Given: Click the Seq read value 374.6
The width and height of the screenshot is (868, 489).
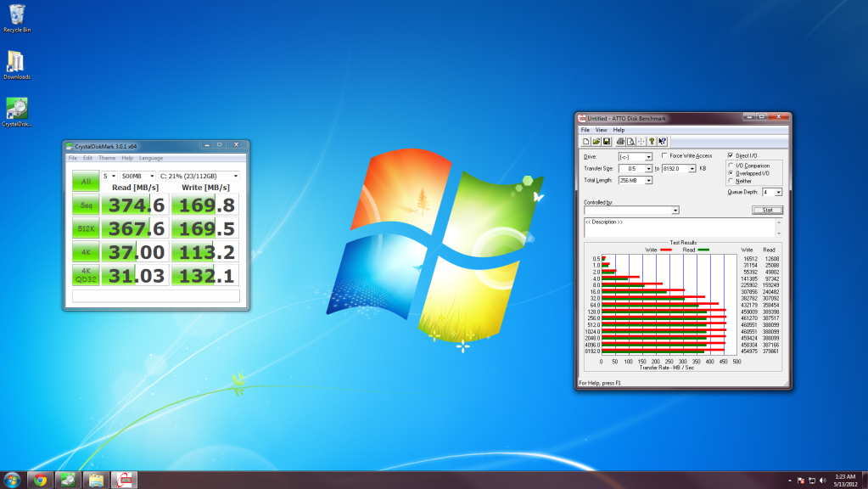Looking at the screenshot, I should (x=136, y=205).
